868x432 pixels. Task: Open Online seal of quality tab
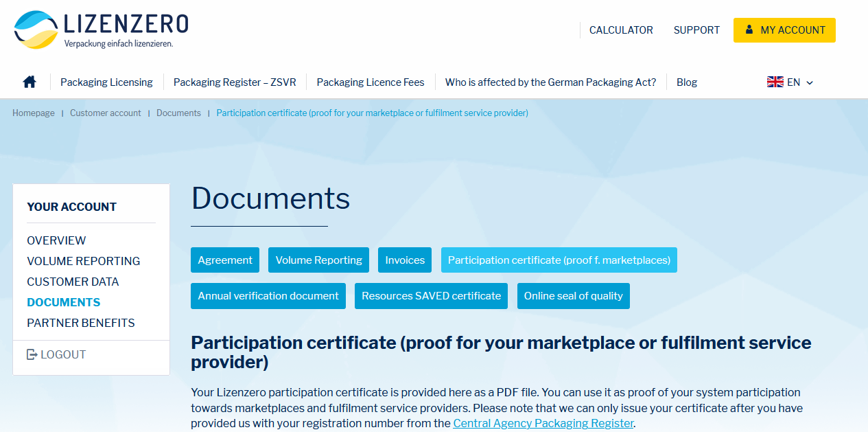point(574,295)
